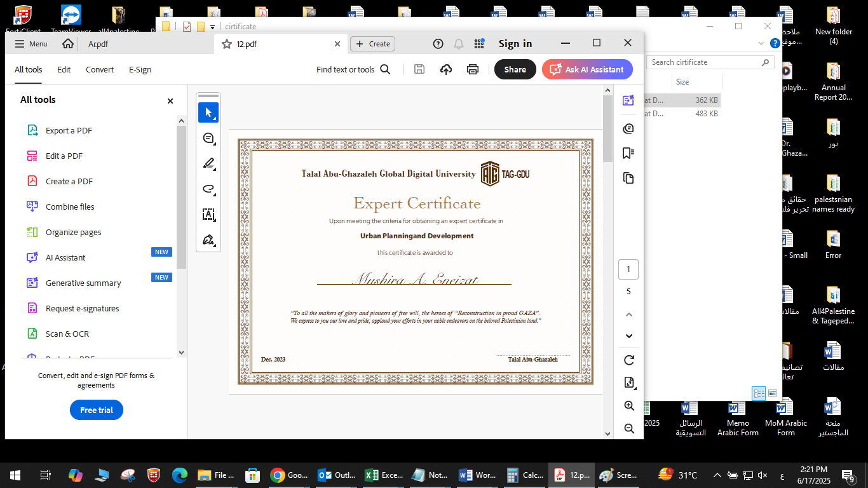Click the current page number box
The width and height of the screenshot is (868, 488).
[628, 269]
